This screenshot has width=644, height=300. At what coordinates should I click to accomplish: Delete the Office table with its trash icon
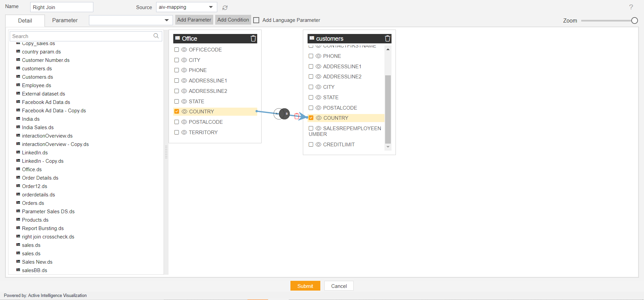[x=253, y=38]
